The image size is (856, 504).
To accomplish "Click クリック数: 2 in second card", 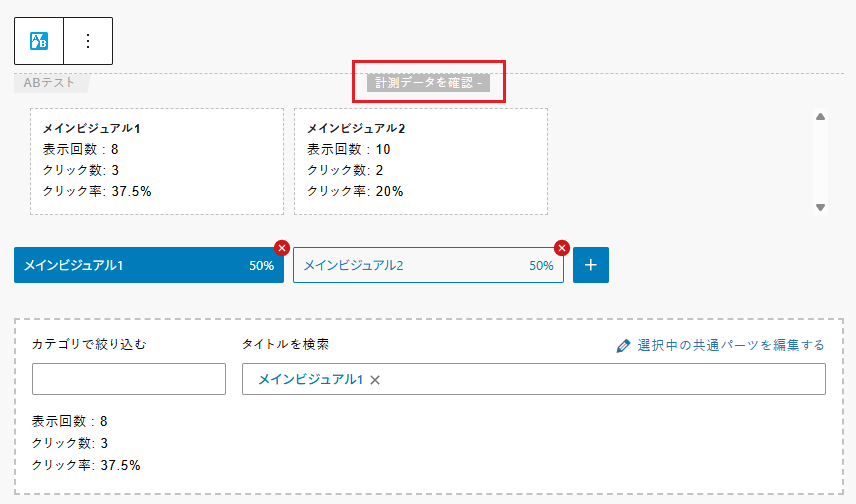I will point(345,170).
